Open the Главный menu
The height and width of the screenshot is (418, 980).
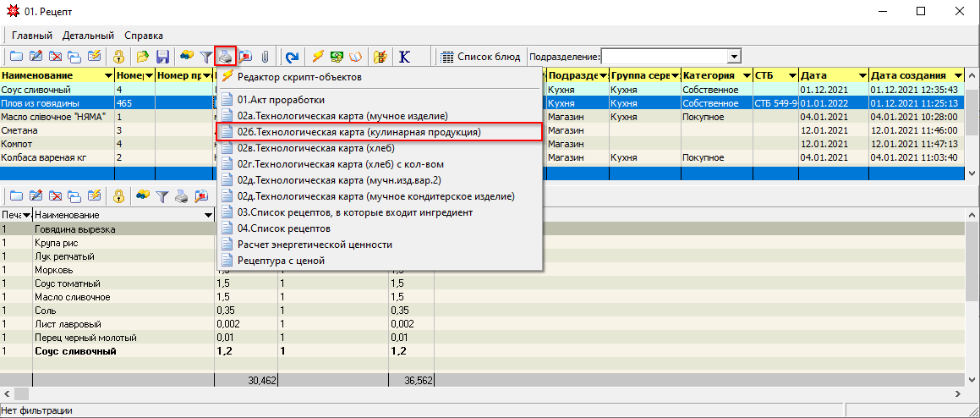pos(32,36)
